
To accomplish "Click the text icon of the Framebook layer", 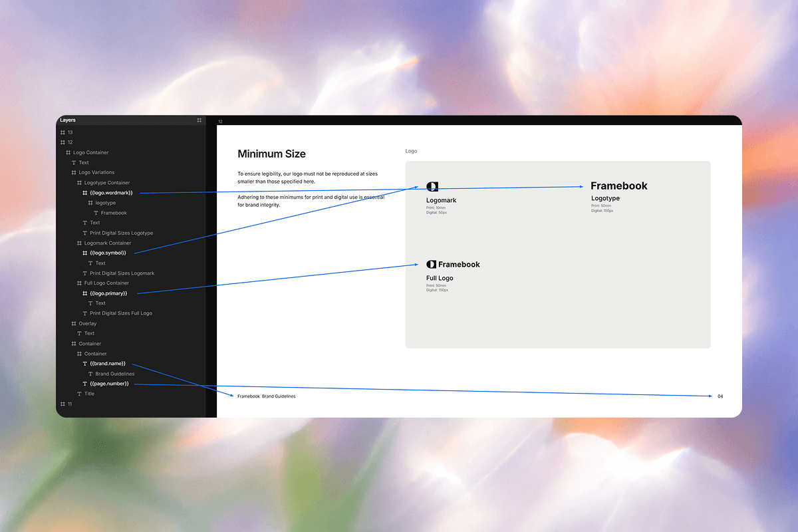I will pos(96,213).
